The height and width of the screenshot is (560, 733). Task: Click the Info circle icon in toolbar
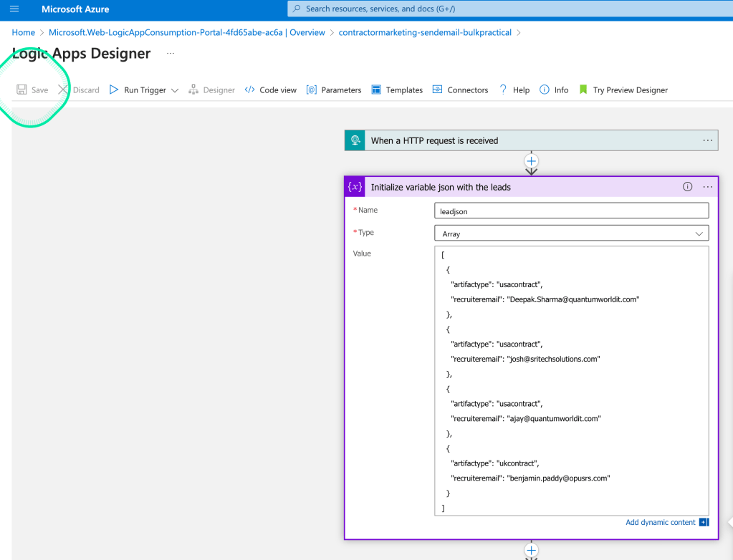click(544, 90)
